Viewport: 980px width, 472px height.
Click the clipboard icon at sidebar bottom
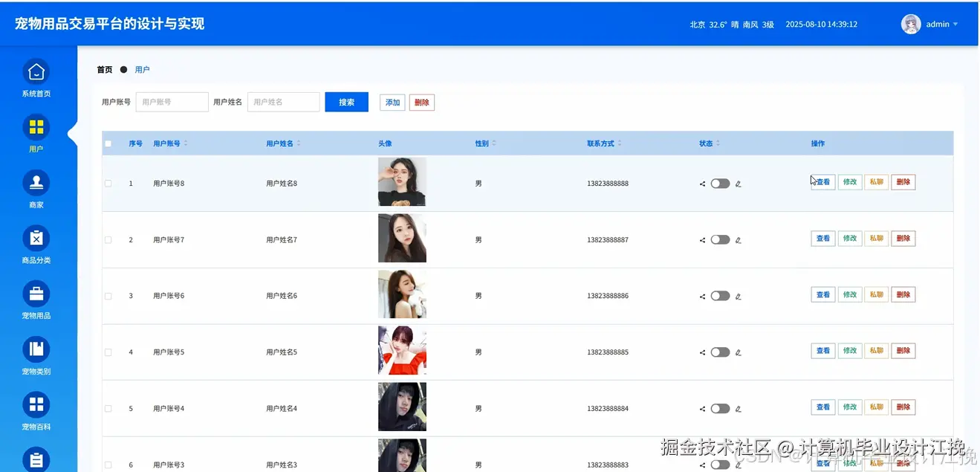pos(36,457)
